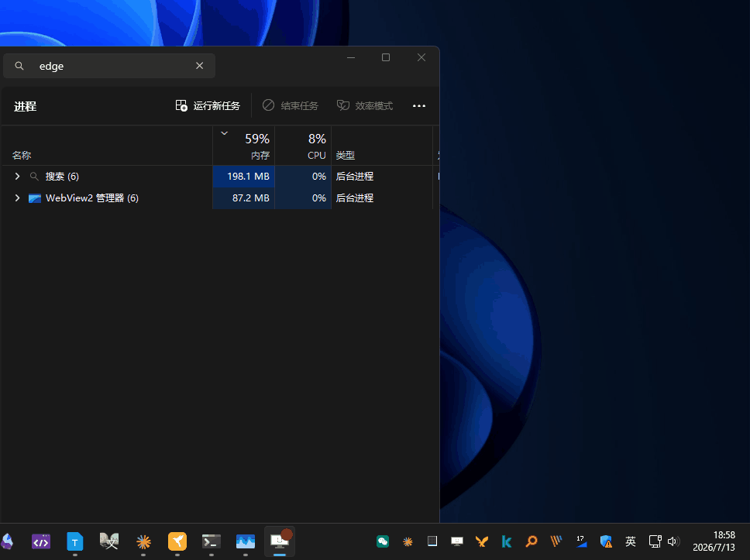Open Windows Security shield with warning
The image size is (750, 560).
606,541
